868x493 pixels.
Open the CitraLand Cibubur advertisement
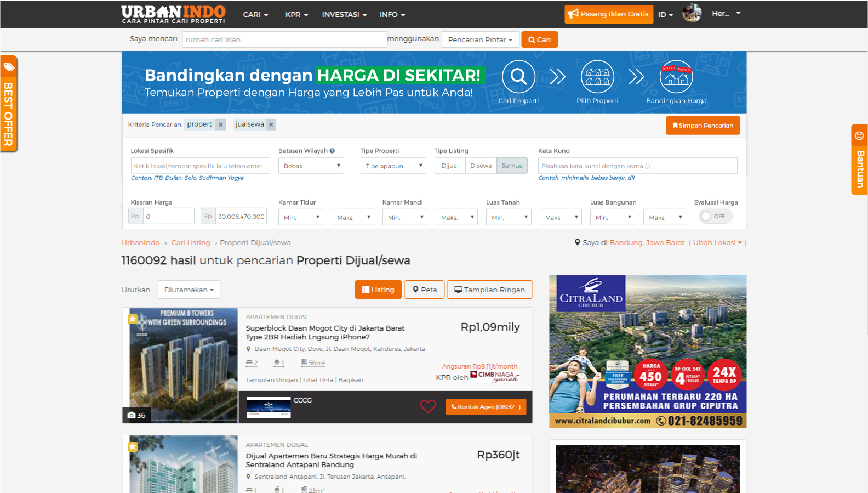coord(648,351)
